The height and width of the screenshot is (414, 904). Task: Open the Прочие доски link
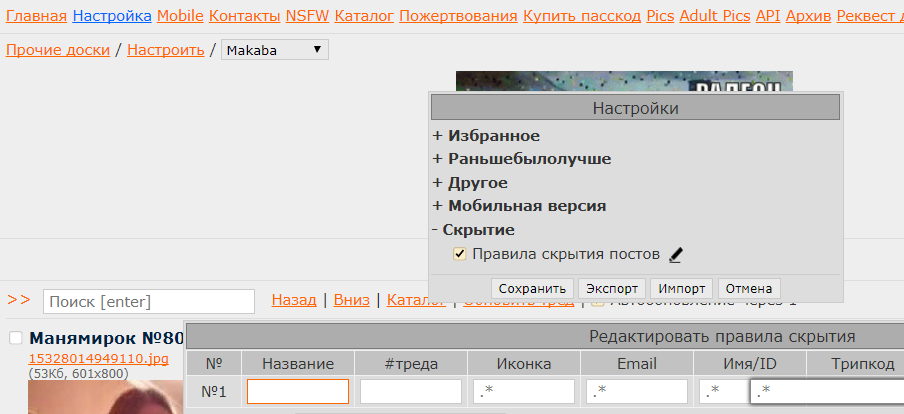coord(58,50)
